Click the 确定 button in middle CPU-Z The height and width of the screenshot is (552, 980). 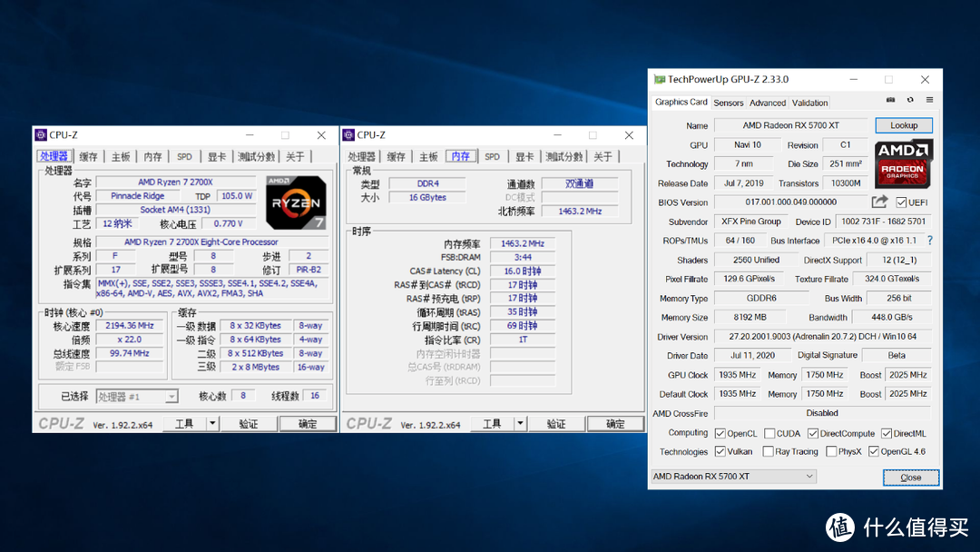[x=615, y=424]
